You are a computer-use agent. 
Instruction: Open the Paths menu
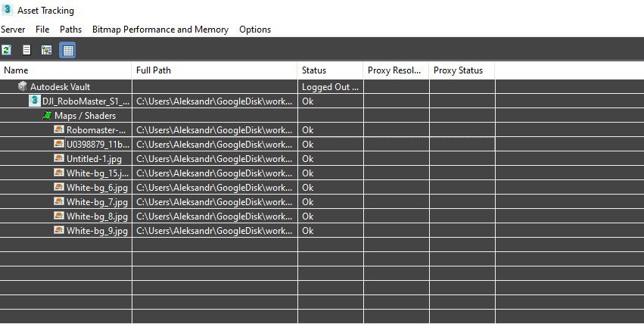(70, 30)
